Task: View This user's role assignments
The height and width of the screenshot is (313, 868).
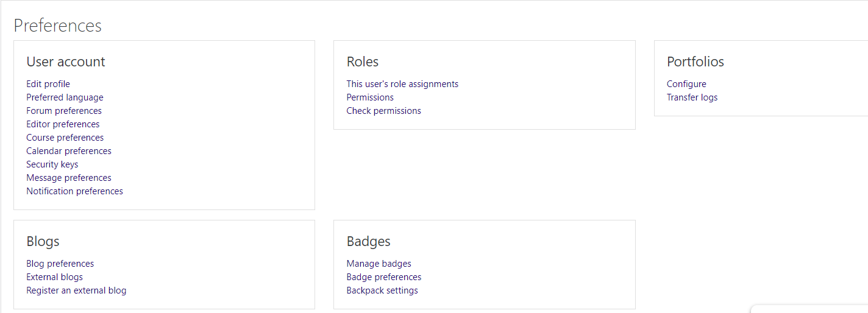Action: point(402,84)
